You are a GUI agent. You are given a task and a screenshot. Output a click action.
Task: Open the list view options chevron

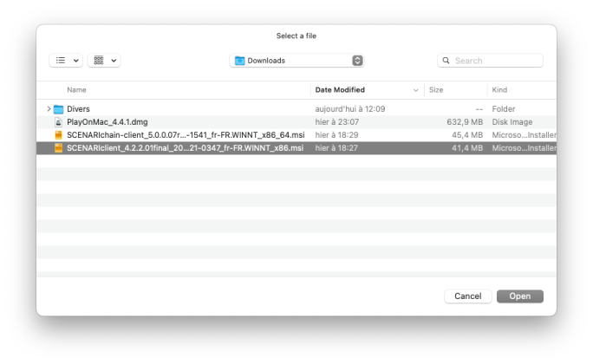coord(76,61)
